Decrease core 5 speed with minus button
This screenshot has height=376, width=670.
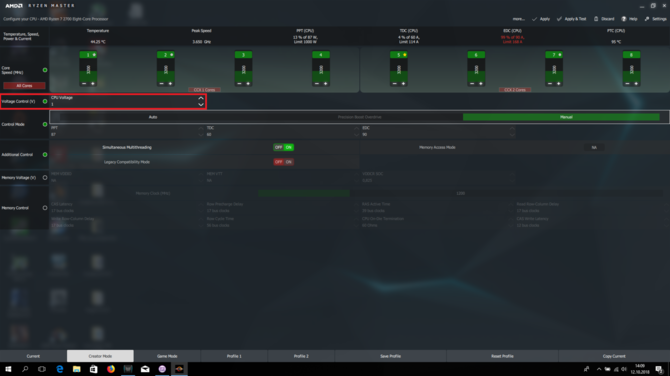(394, 84)
